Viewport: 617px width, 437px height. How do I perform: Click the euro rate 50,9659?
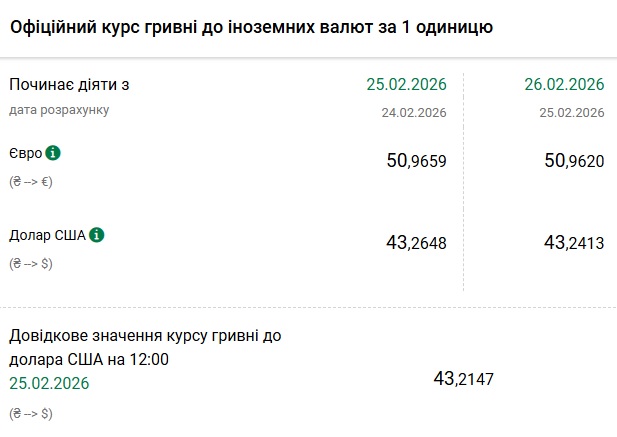[416, 160]
